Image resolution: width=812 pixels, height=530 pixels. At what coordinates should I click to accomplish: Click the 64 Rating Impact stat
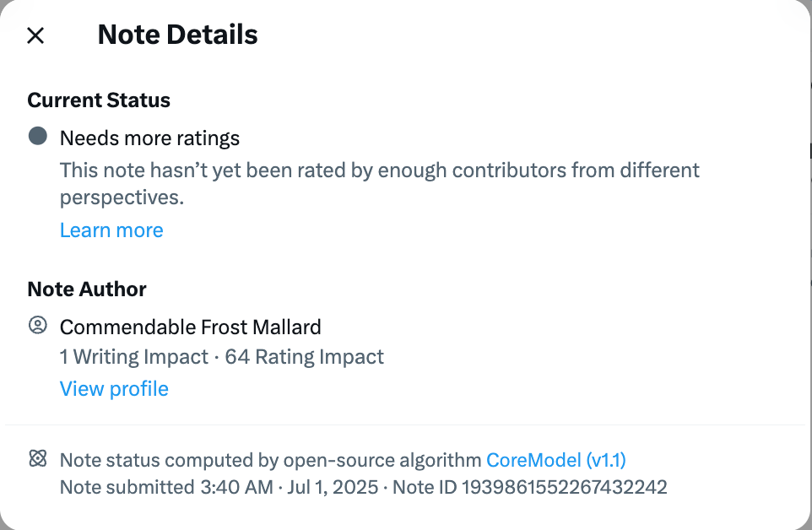pyautogui.click(x=305, y=357)
